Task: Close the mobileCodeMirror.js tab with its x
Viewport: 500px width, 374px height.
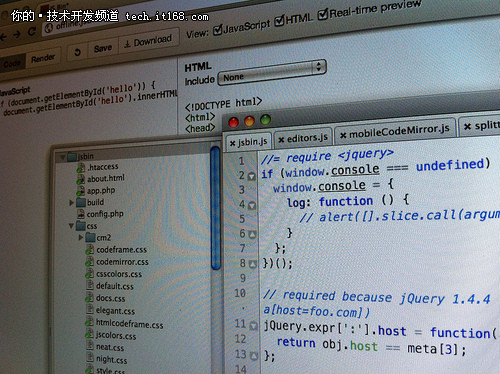Action: (x=343, y=135)
